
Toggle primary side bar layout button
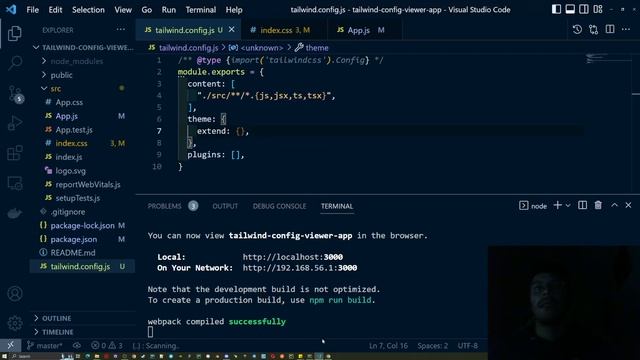pyautogui.click(x=556, y=9)
